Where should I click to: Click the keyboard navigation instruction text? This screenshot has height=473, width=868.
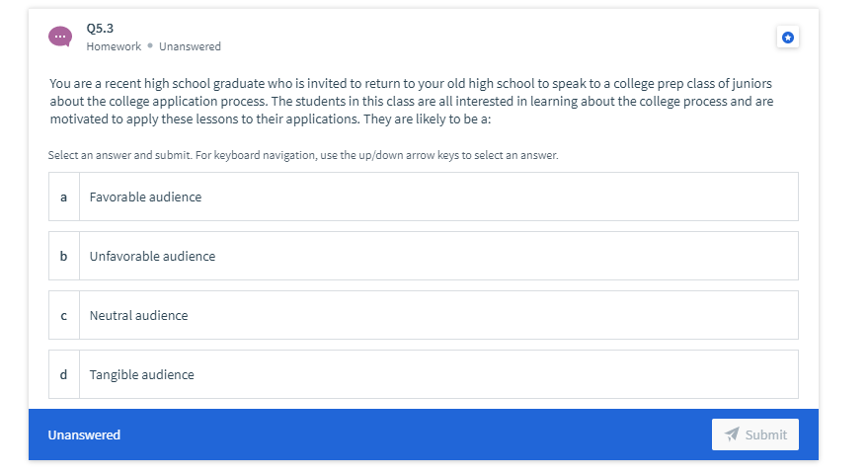coord(303,155)
